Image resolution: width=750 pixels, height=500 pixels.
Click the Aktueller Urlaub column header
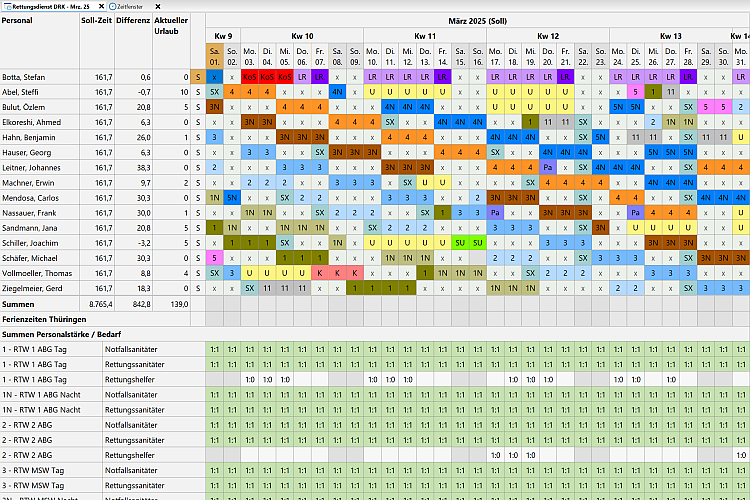pos(171,25)
